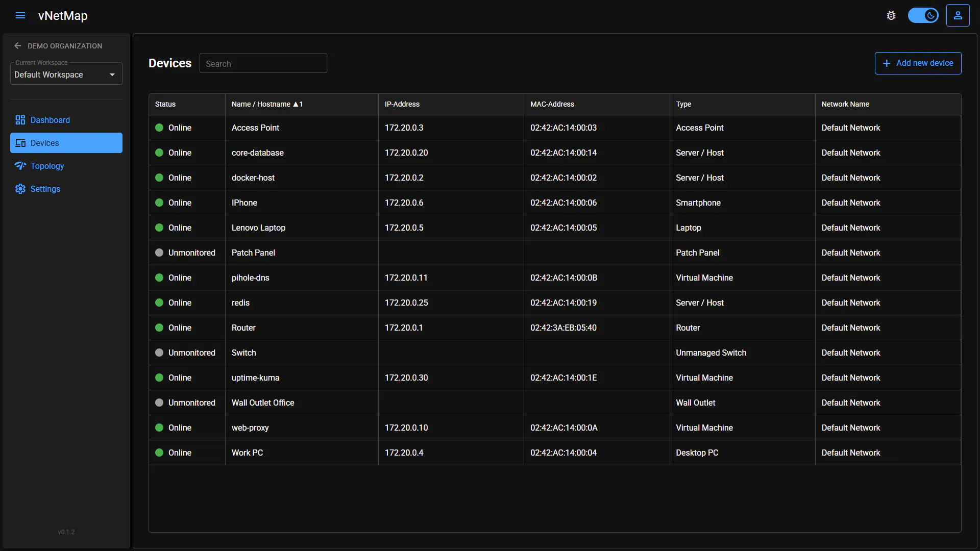Image resolution: width=980 pixels, height=551 pixels.
Task: Select the docker-host device name
Action: click(x=253, y=178)
